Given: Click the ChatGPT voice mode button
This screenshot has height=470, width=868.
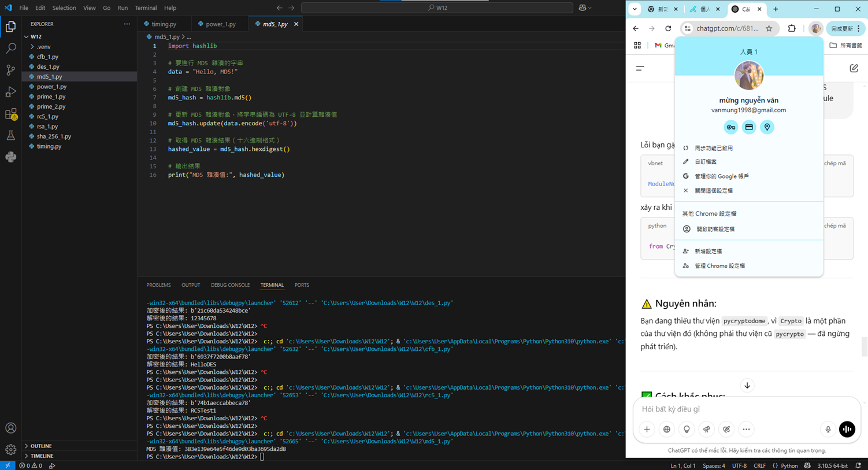Looking at the screenshot, I should tap(847, 429).
